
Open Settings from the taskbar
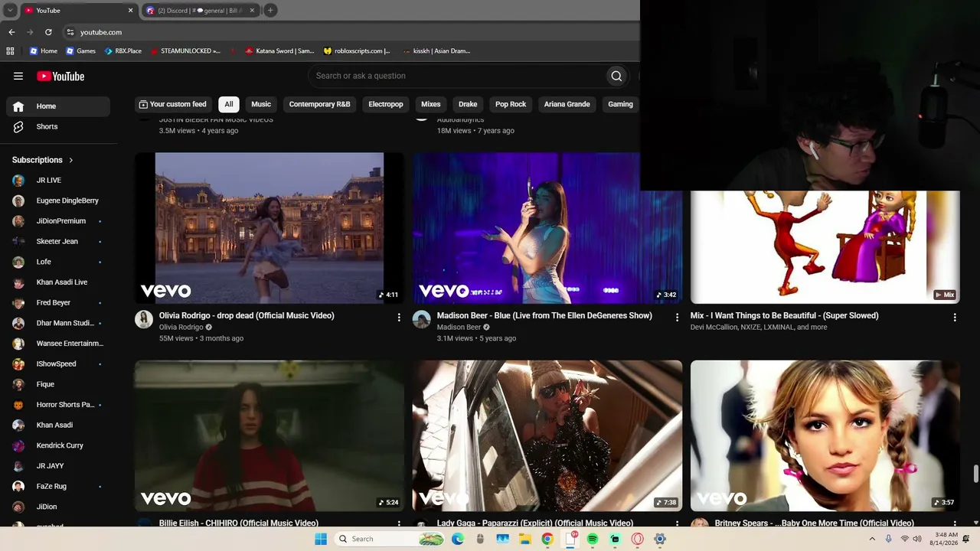click(x=659, y=539)
